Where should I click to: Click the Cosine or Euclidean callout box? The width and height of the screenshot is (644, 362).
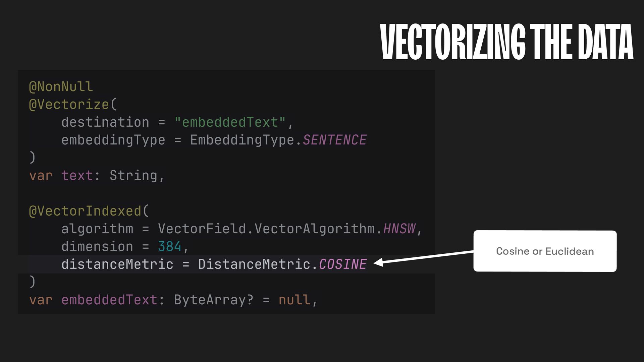[x=545, y=251]
